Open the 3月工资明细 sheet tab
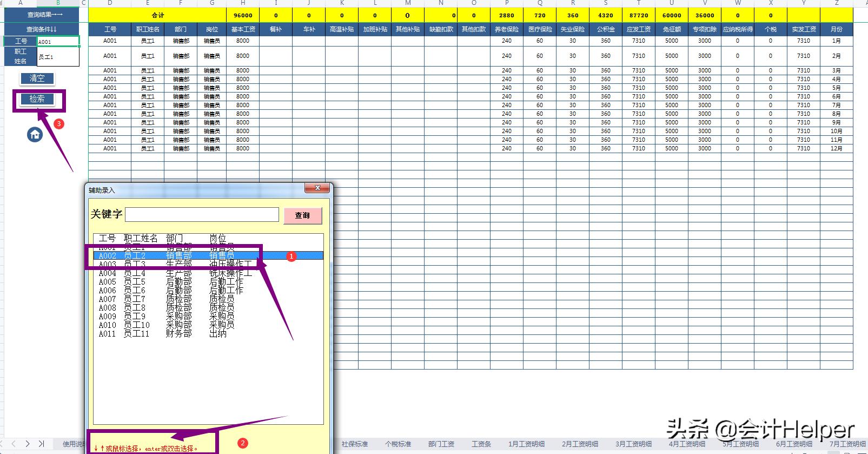868x454 pixels. pyautogui.click(x=634, y=444)
